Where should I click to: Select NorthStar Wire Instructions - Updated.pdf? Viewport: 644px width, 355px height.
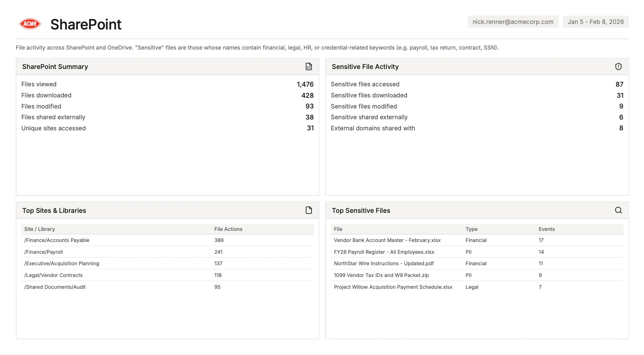coord(384,263)
